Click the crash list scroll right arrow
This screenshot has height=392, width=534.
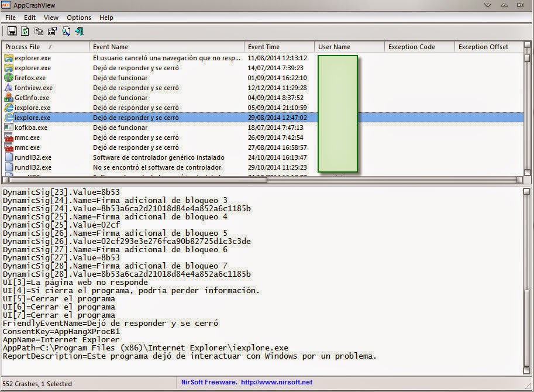click(520, 180)
